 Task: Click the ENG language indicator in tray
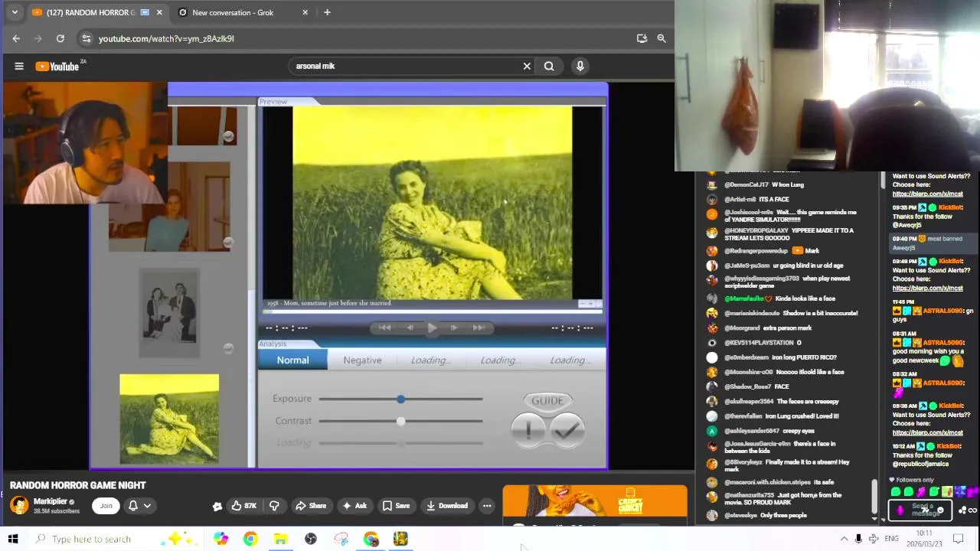pyautogui.click(x=891, y=539)
